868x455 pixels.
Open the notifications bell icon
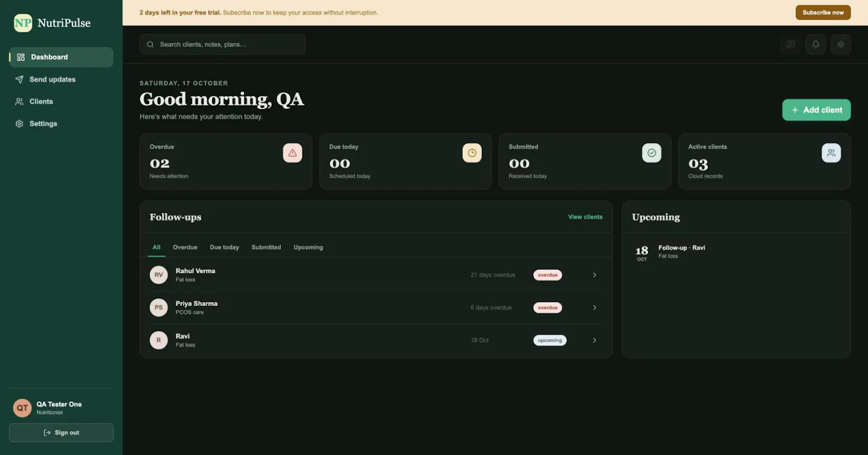click(815, 44)
